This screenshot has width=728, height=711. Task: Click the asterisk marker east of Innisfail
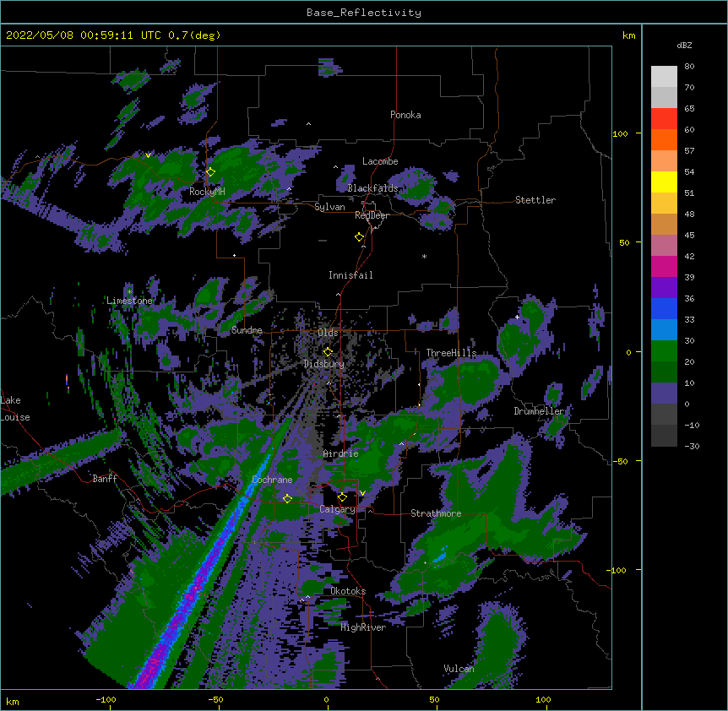[x=424, y=256]
